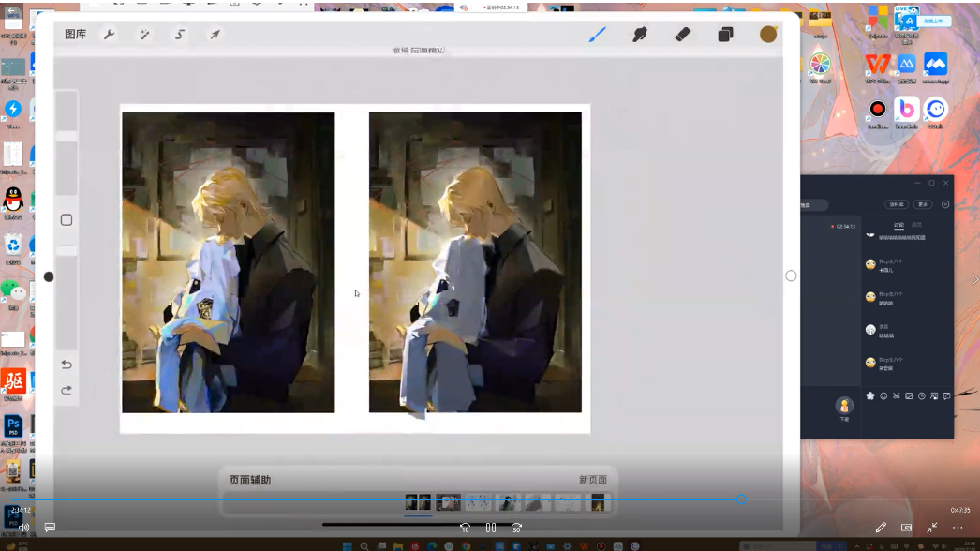This screenshot has width=980, height=551.
Task: Open chat window hexagon settings icon
Action: (945, 204)
